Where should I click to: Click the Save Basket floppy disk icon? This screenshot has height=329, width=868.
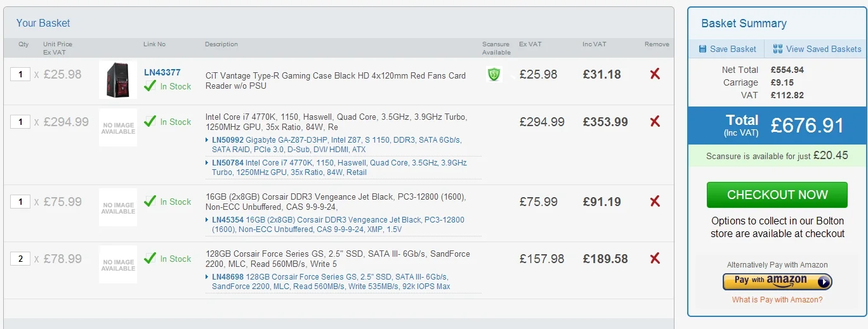pos(702,49)
